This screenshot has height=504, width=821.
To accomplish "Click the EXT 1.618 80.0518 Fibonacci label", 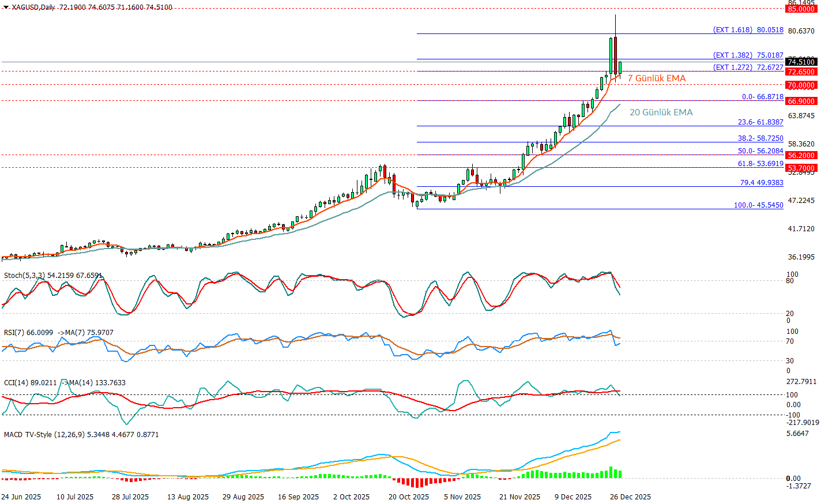I will (x=748, y=30).
